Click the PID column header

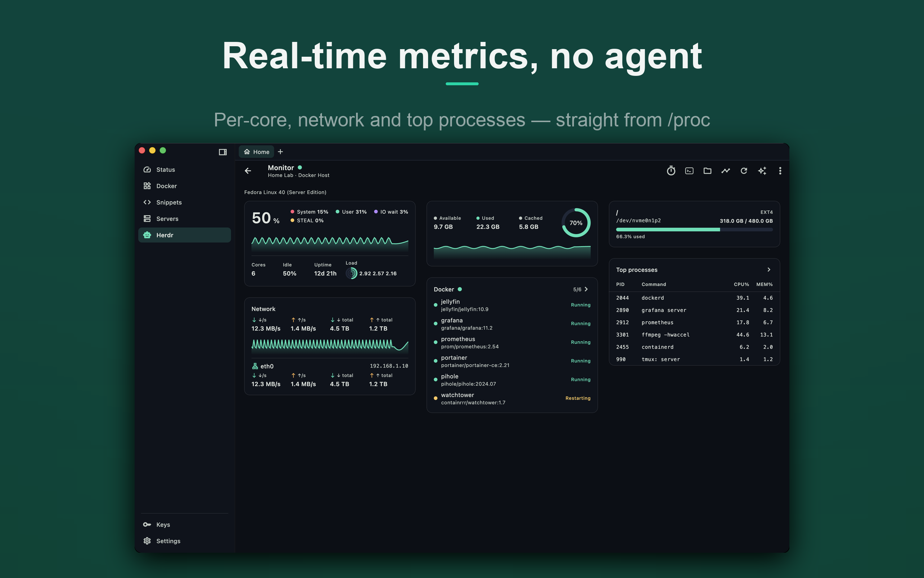pos(620,284)
